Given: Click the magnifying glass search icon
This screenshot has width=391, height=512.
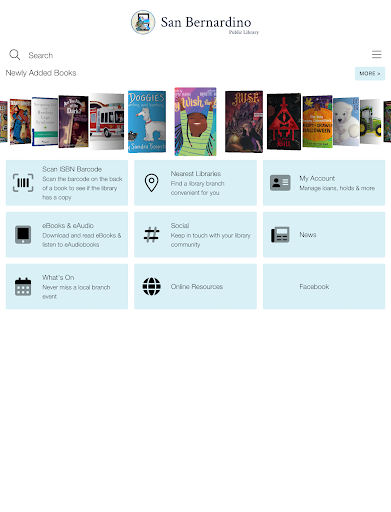Looking at the screenshot, I should click(15, 55).
